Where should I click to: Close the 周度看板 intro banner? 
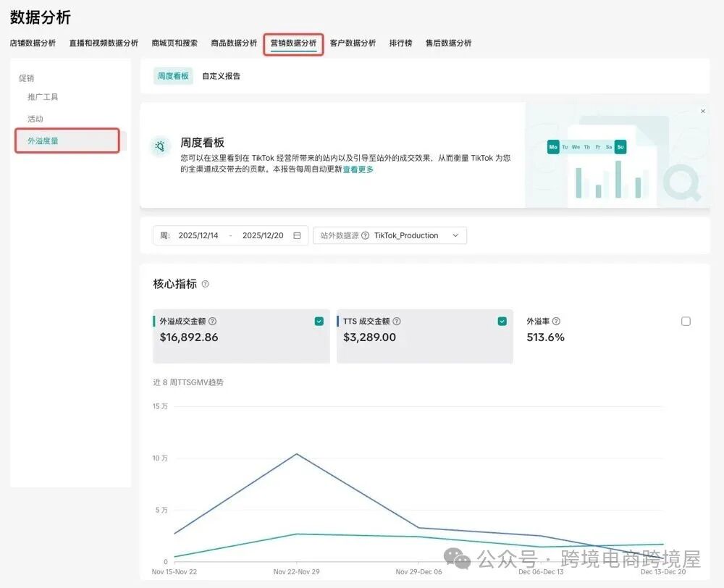coord(702,112)
